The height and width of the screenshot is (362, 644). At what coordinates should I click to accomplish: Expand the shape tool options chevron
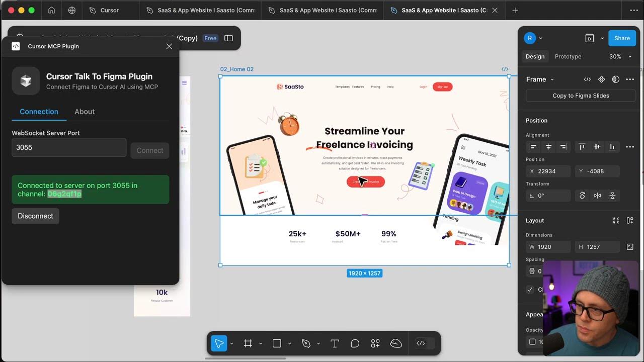tap(289, 344)
